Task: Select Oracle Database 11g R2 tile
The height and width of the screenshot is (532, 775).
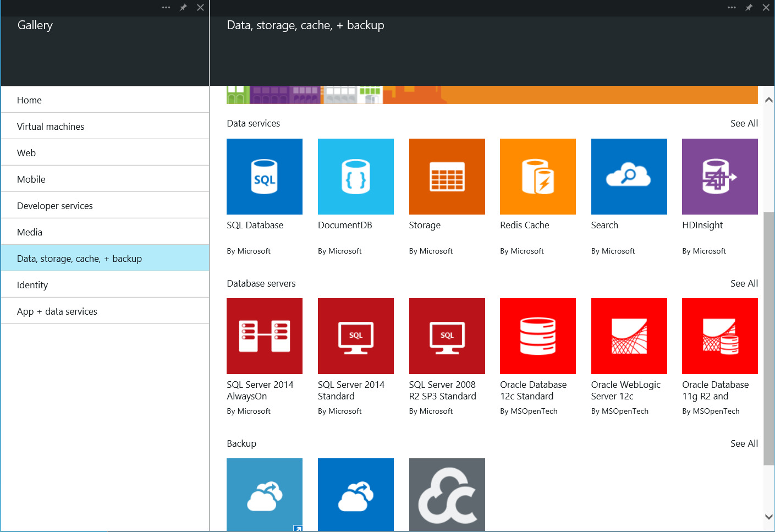Action: (720, 336)
